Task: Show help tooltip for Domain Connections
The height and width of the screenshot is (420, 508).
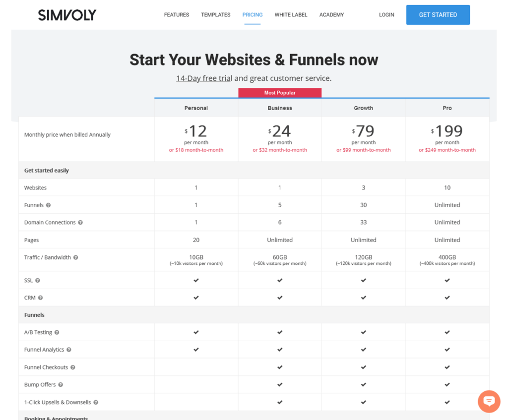Action: coord(80,223)
